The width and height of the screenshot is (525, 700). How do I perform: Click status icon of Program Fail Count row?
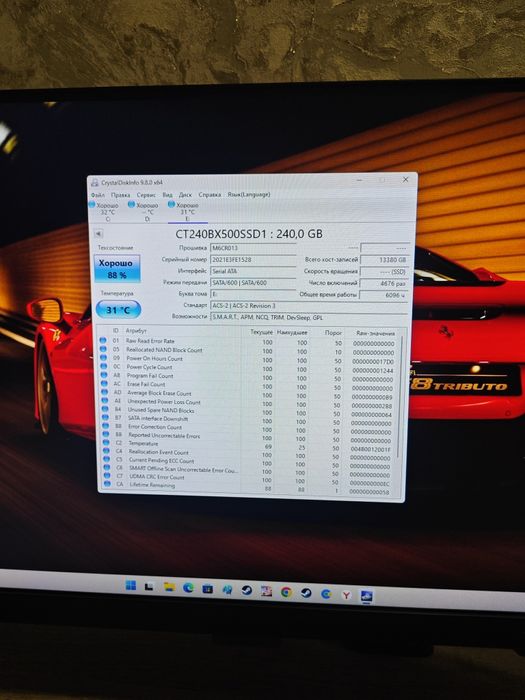coord(104,375)
